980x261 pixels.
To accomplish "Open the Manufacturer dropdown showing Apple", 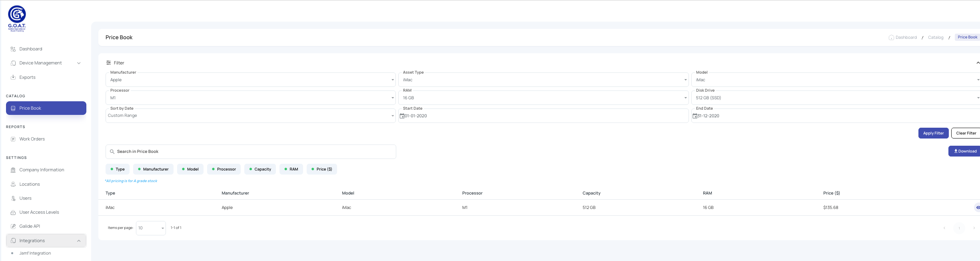I will [x=250, y=80].
